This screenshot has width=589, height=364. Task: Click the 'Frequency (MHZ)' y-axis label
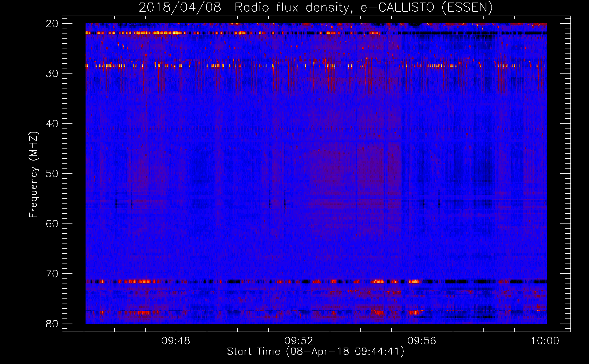pos(33,175)
